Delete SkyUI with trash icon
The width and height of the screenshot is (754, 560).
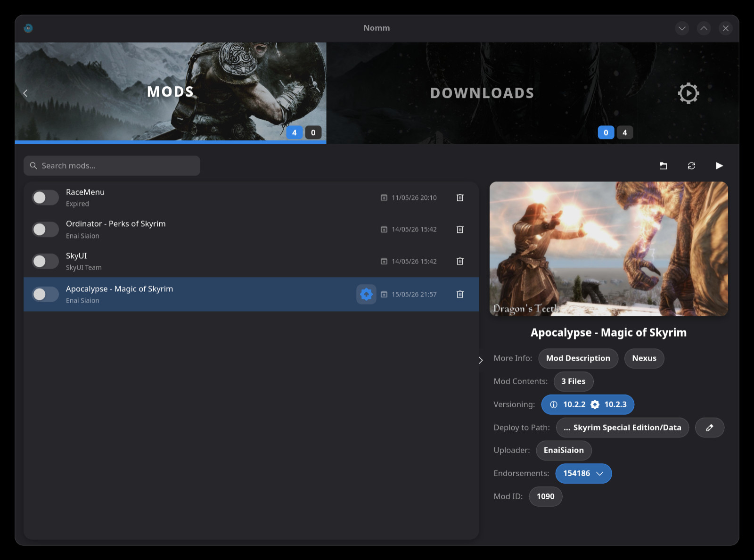coord(460,261)
